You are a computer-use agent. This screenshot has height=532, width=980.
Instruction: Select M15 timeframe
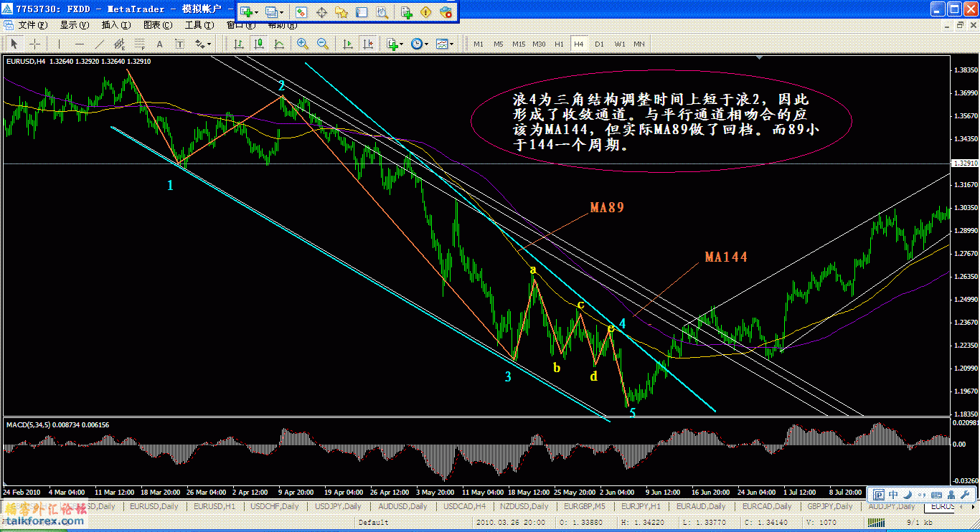click(x=519, y=44)
